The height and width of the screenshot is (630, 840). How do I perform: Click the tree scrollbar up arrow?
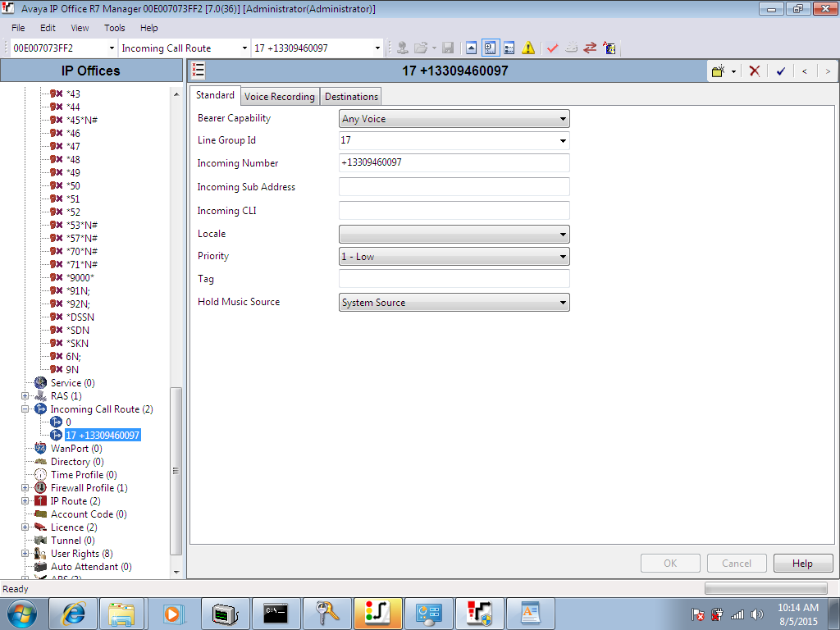coord(176,94)
